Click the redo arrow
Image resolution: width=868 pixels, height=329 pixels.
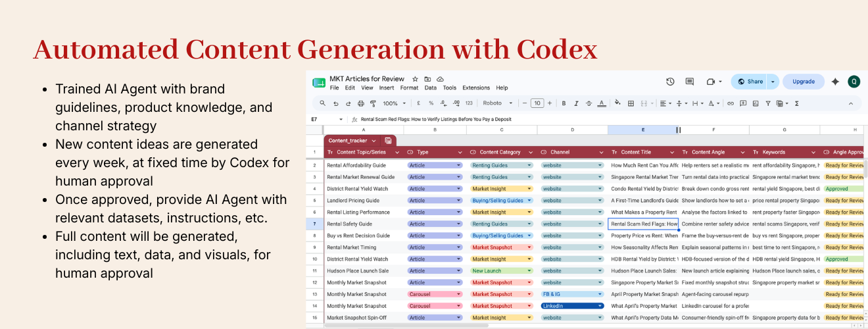tap(348, 103)
